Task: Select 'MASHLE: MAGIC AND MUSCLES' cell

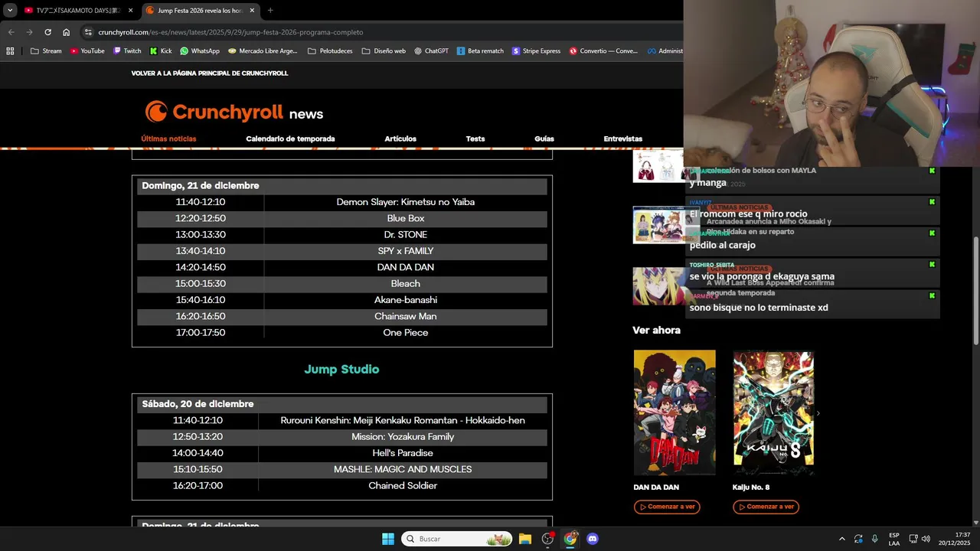Action: (x=403, y=469)
